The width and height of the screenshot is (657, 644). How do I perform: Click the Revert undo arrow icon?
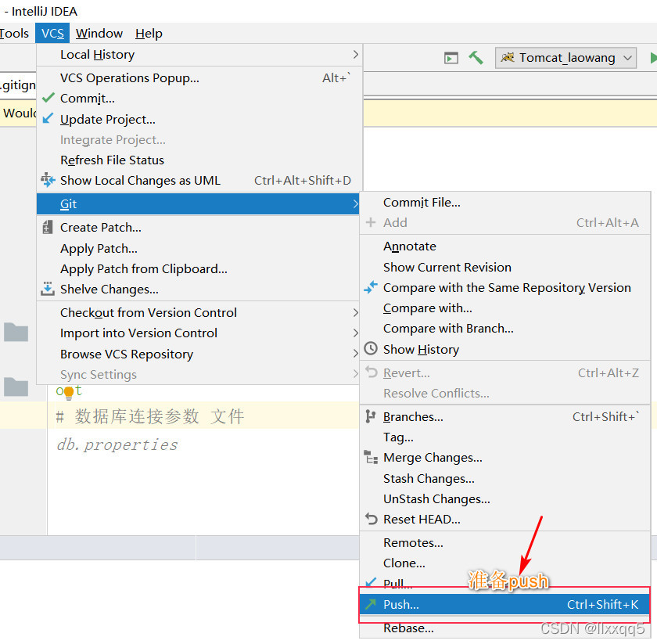point(372,372)
